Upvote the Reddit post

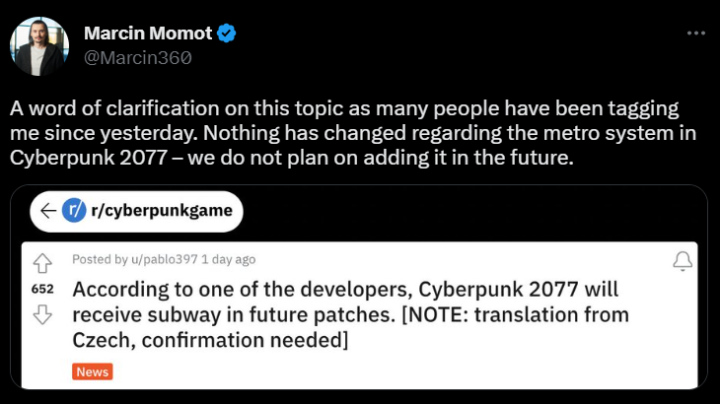[42, 263]
